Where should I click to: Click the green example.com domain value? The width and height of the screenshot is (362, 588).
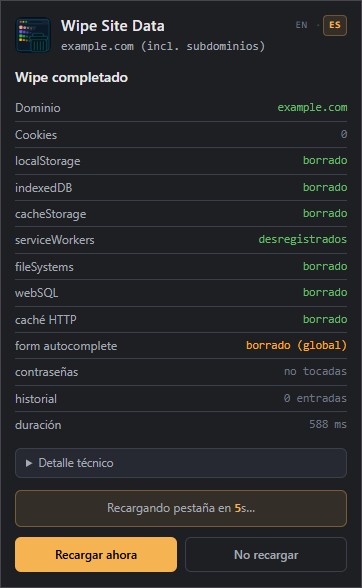point(312,107)
